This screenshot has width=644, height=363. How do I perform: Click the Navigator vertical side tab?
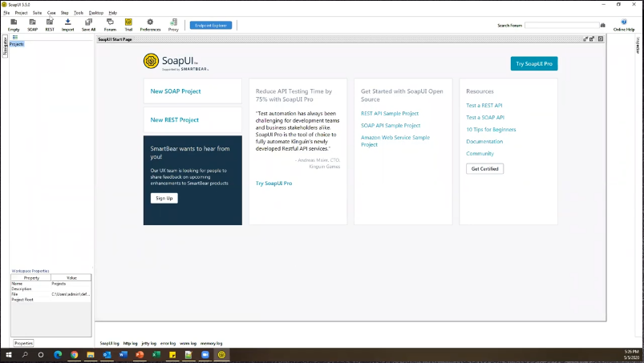click(x=5, y=46)
